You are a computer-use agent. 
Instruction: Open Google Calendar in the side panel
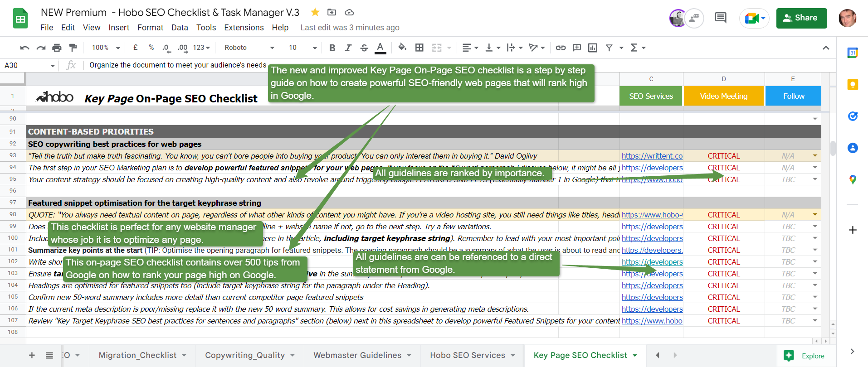click(853, 53)
